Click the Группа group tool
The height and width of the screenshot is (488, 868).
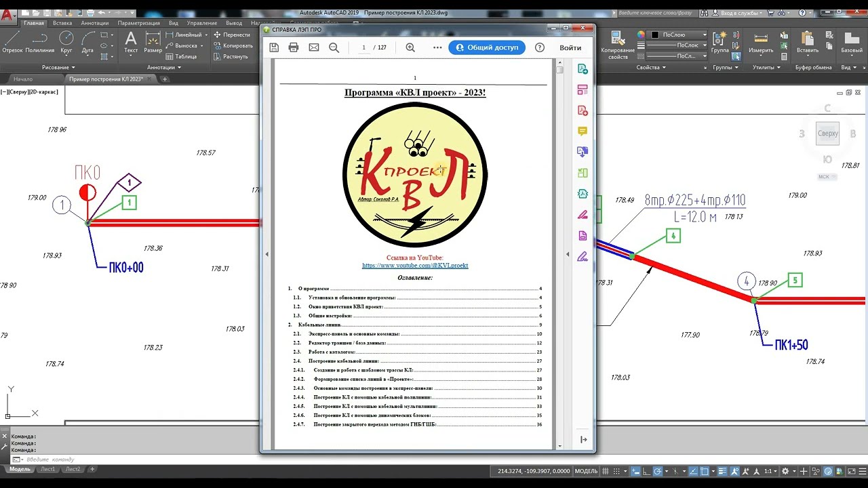tap(720, 42)
